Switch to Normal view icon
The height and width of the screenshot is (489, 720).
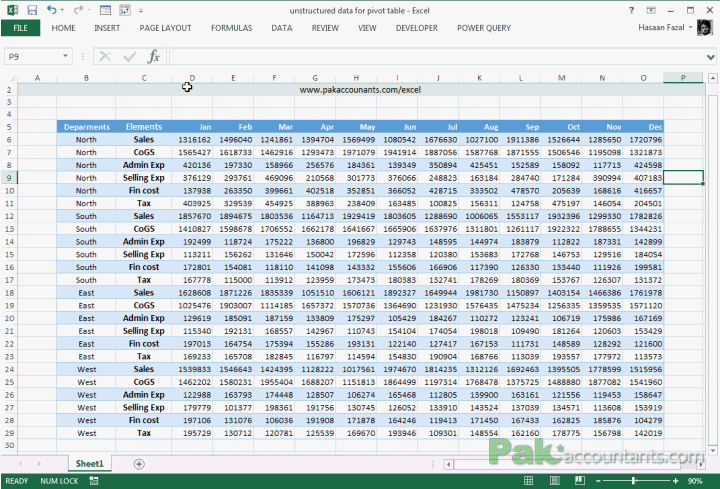529,481
